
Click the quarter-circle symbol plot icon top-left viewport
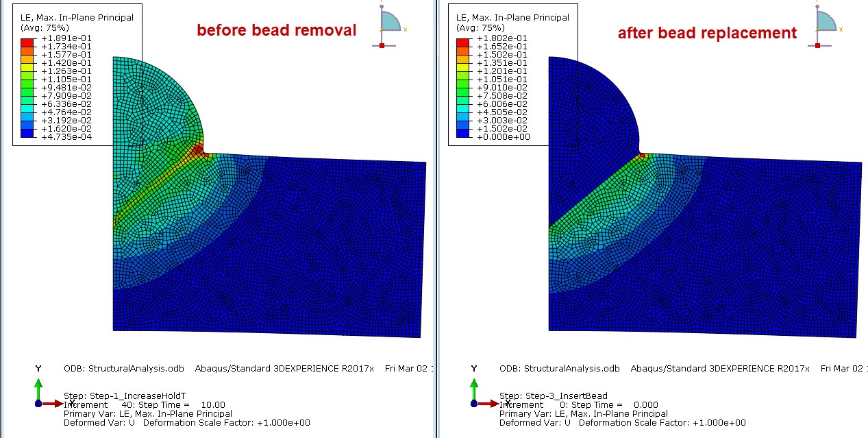[x=390, y=22]
